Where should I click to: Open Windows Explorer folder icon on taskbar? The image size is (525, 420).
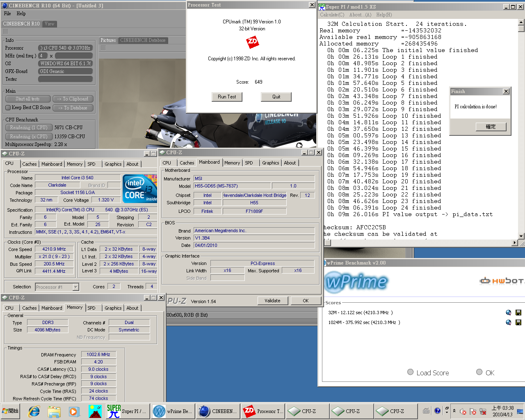tap(54, 411)
